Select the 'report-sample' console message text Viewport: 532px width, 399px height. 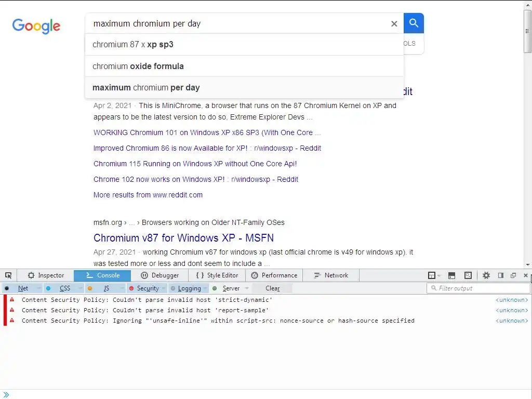click(x=145, y=310)
